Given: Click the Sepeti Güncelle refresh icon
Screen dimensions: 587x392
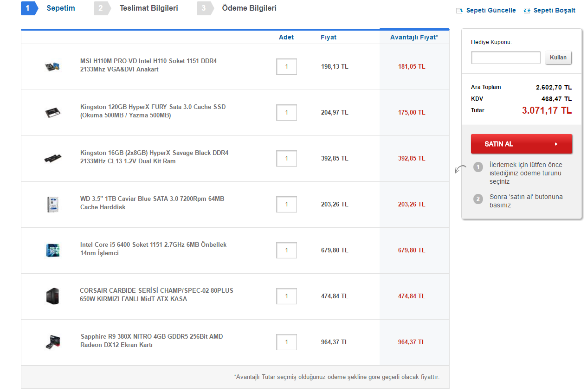Looking at the screenshot, I should 459,10.
